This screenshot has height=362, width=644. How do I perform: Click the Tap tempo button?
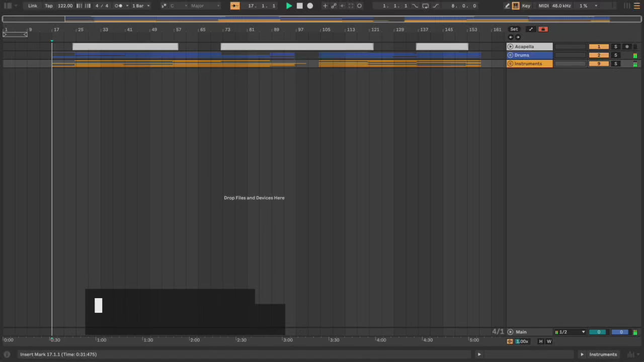click(49, 6)
